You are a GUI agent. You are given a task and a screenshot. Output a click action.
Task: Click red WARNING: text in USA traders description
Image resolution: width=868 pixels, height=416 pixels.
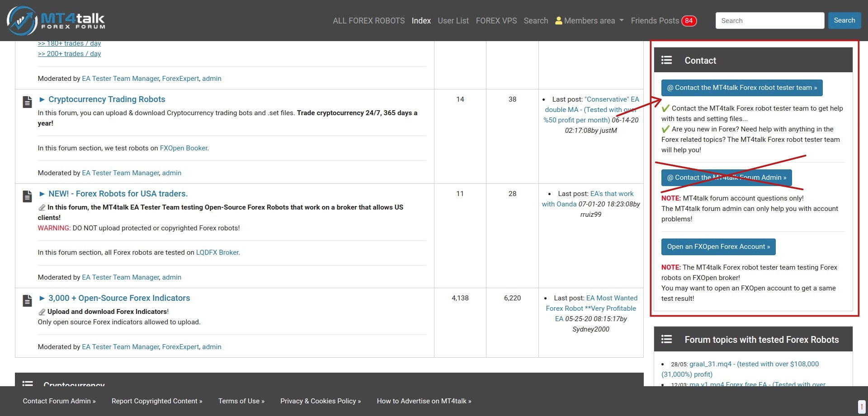coord(54,228)
